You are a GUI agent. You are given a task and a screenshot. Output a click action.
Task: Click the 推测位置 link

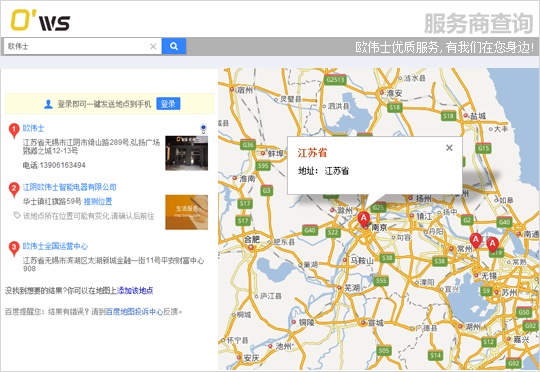point(98,202)
